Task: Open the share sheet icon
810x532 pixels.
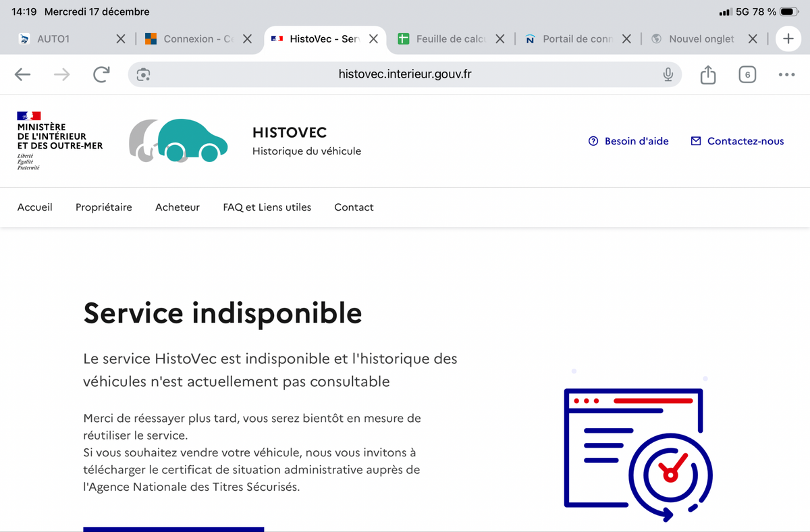Action: (x=707, y=74)
